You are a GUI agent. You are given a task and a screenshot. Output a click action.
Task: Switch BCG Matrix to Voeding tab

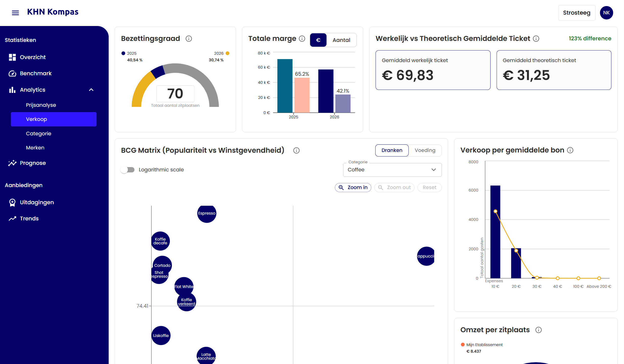point(425,150)
